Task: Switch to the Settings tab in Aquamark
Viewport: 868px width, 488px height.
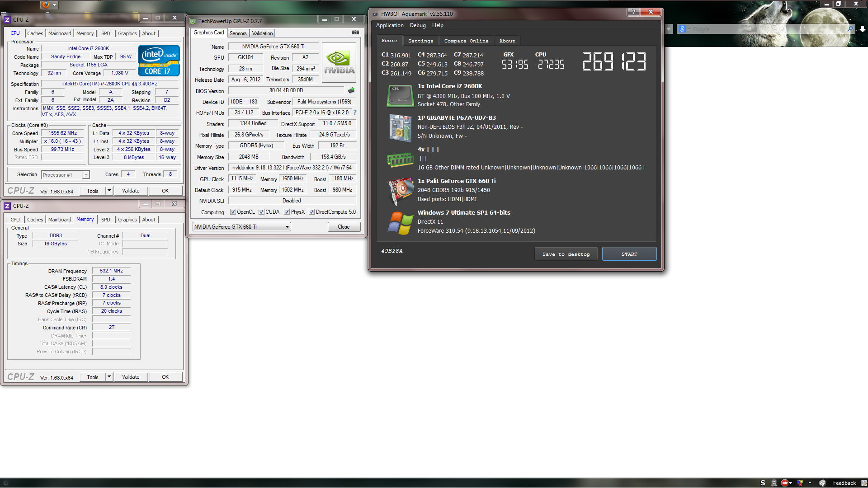Action: click(x=420, y=41)
